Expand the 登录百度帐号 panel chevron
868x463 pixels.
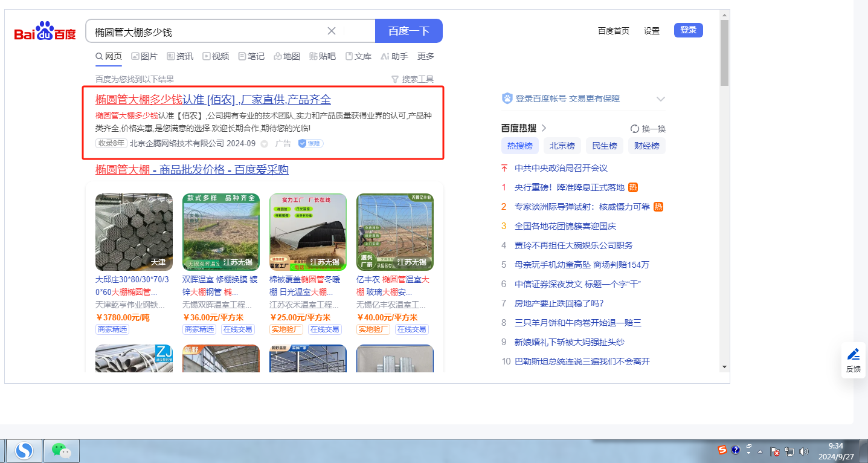pos(661,99)
